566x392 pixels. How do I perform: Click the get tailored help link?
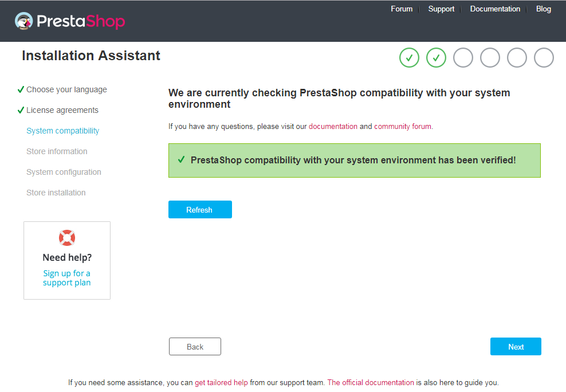coord(221,383)
